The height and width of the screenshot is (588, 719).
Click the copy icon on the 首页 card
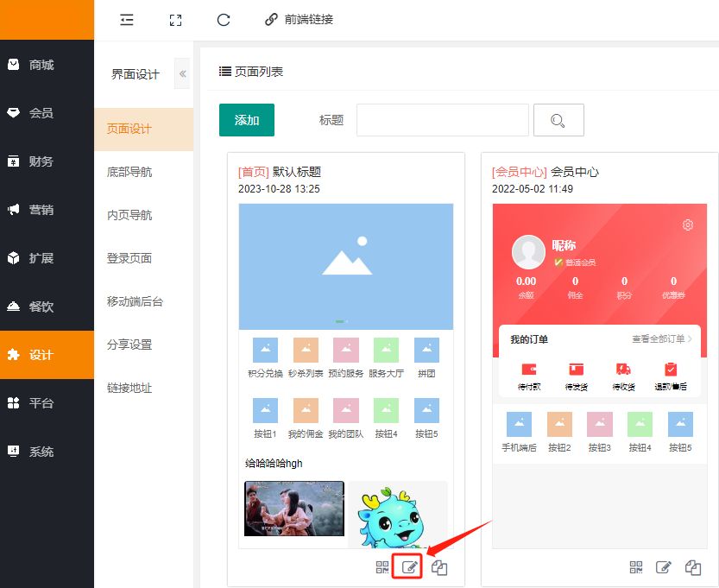coord(439,567)
